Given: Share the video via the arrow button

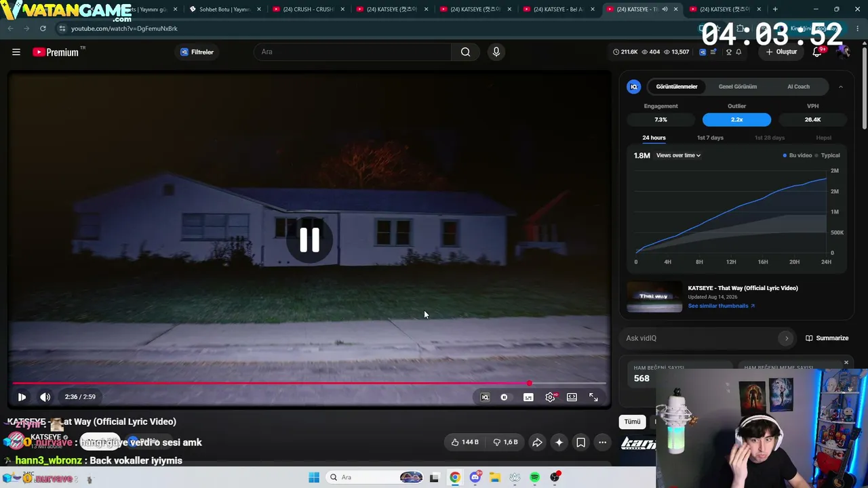Looking at the screenshot, I should [x=537, y=443].
